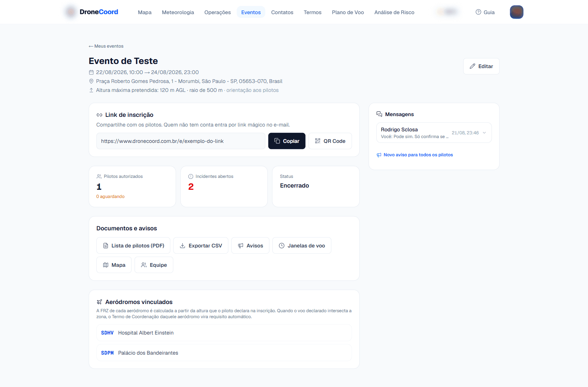Image resolution: width=588 pixels, height=387 pixels.
Task: Show the QR Code
Action: coord(330,141)
